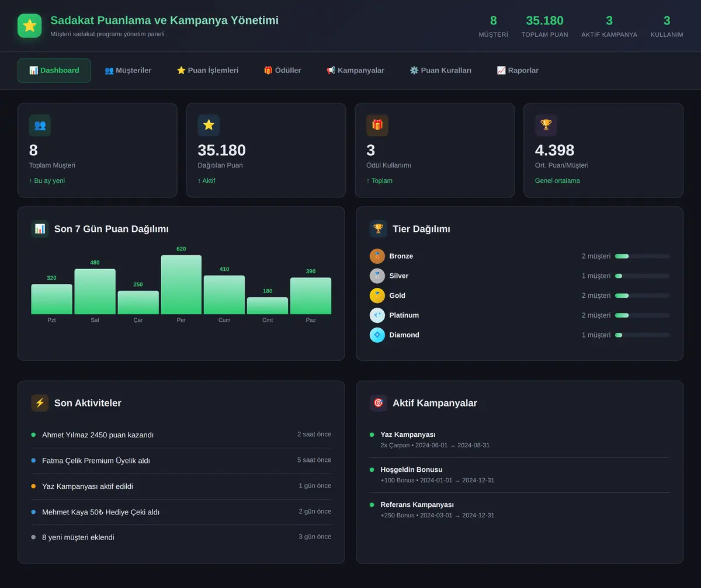This screenshot has height=588, width=701.
Task: Click the Diamond tier icon
Action: point(377,335)
